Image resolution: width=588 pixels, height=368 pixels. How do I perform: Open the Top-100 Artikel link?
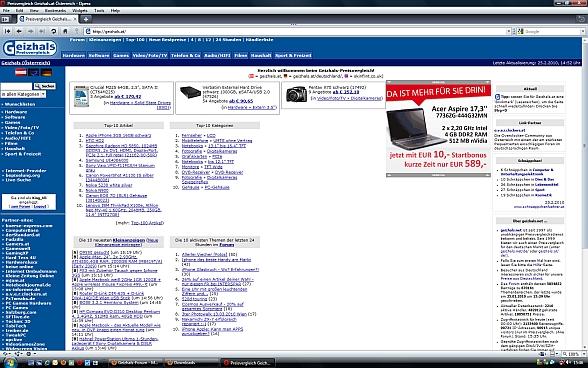coord(147,223)
